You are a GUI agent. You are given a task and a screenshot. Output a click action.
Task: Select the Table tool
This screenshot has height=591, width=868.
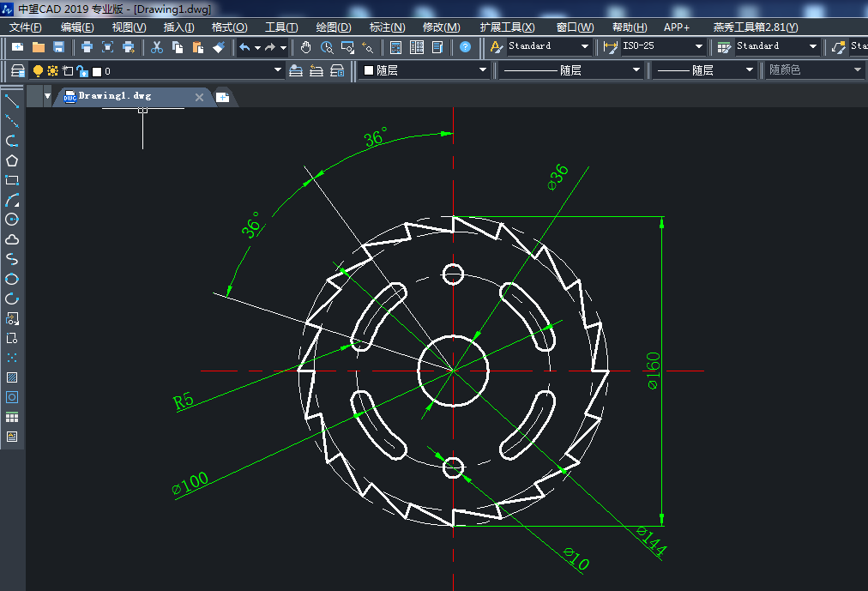pos(12,417)
